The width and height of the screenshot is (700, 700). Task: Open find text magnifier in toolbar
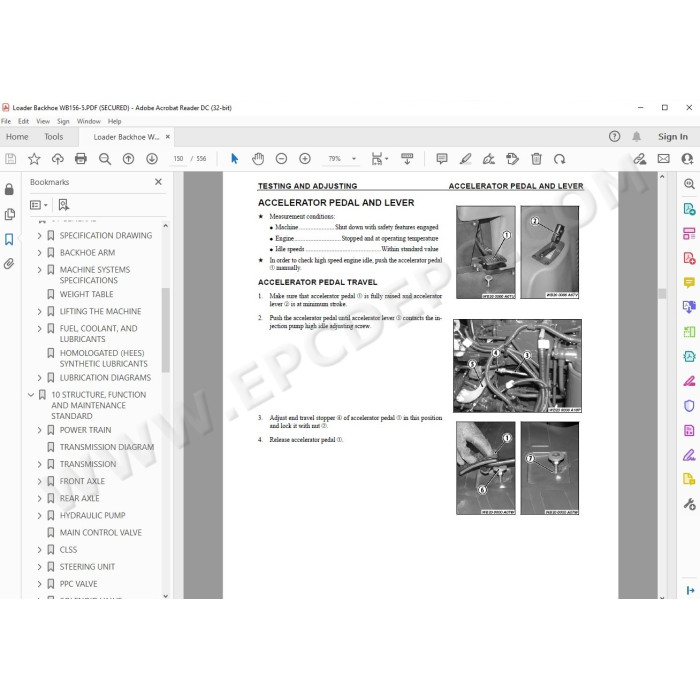click(104, 158)
